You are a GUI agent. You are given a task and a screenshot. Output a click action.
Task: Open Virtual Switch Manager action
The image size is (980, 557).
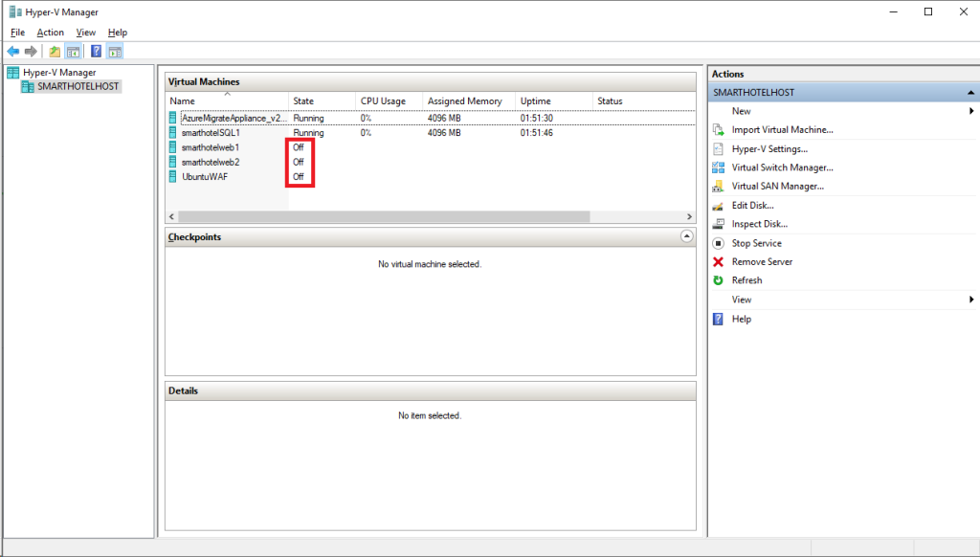783,167
